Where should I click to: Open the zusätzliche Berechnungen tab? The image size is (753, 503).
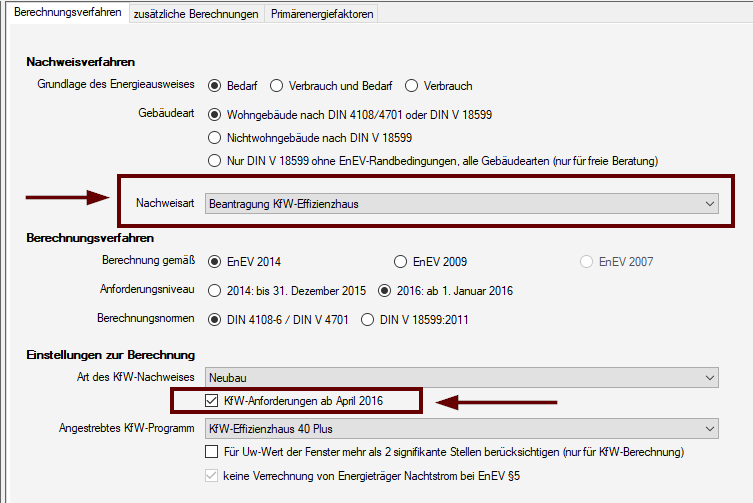coord(196,14)
